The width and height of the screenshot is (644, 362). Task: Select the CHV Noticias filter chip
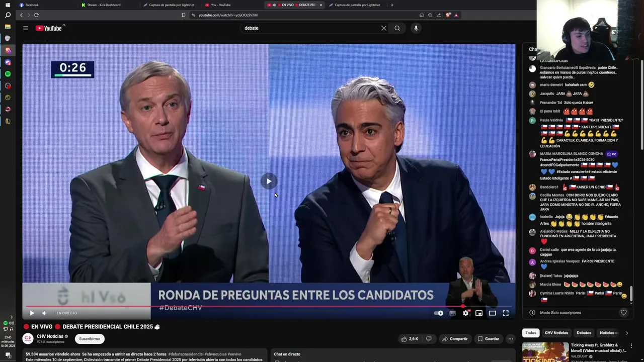pyautogui.click(x=556, y=333)
